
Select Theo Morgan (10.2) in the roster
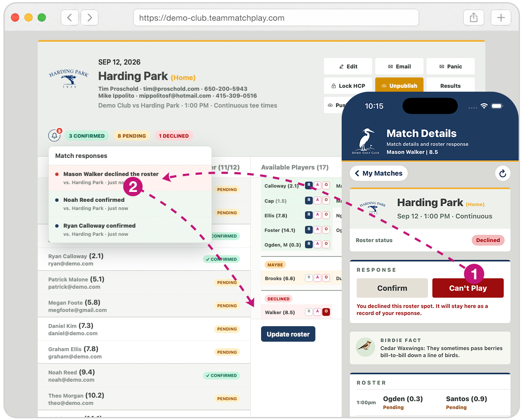(144, 399)
